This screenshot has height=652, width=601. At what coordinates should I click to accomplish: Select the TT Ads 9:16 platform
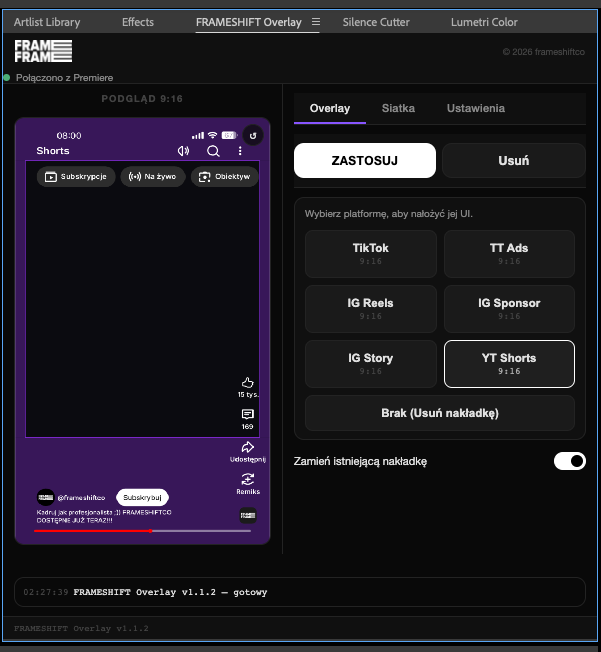[509, 254]
